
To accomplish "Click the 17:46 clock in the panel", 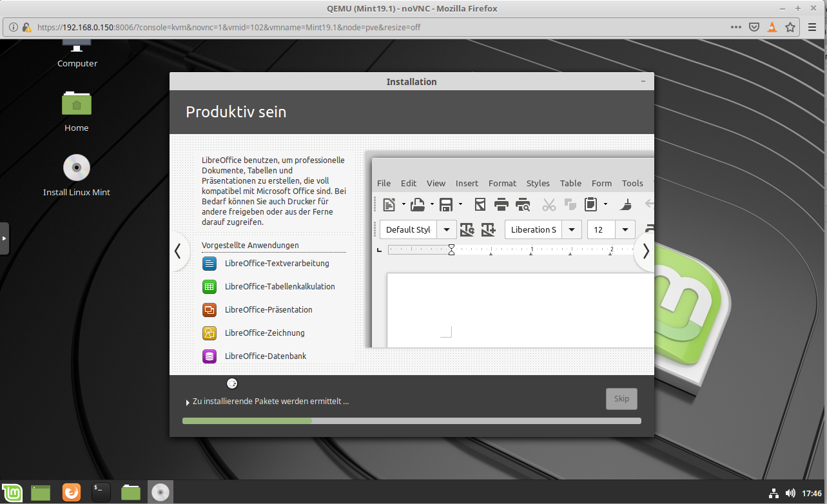I will [x=812, y=493].
